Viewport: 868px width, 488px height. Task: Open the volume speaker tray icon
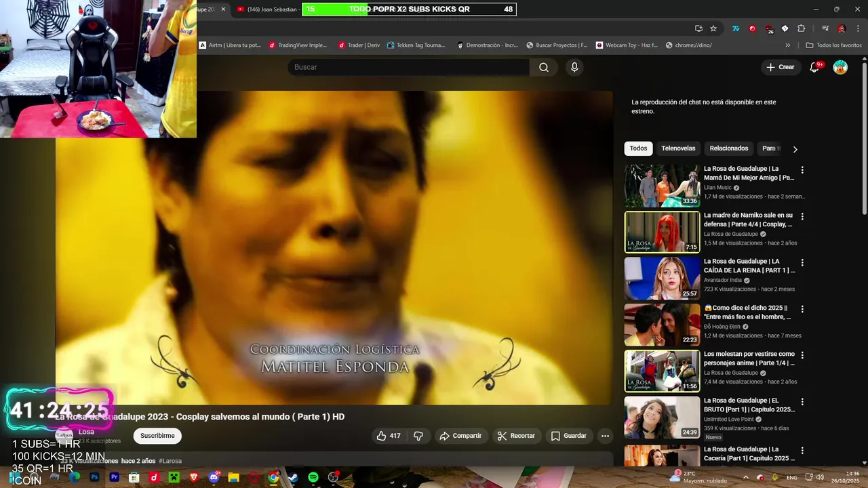(821, 477)
